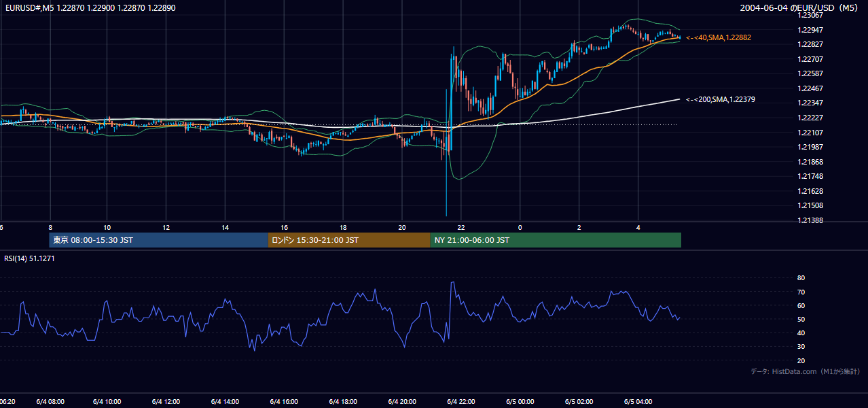Click hour label 22 on price chart axis
Viewport: 868px width, 408px height.
461,227
